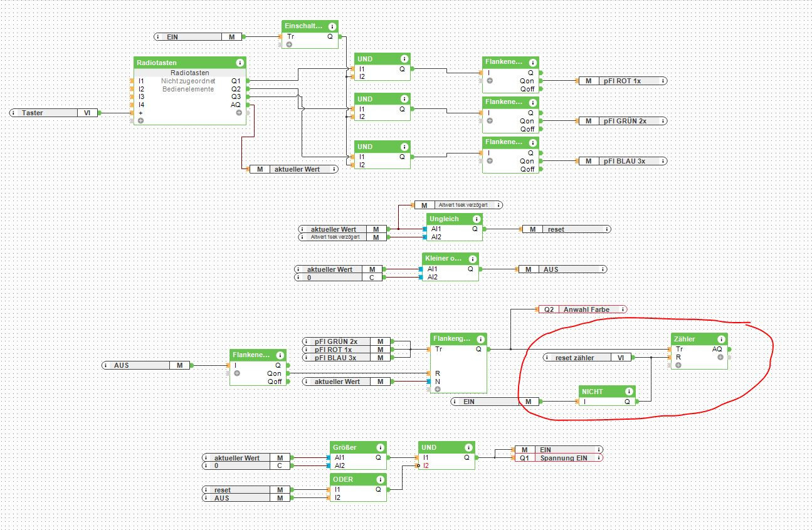Open info icon on the Radiotasten block
The height and width of the screenshot is (530, 812).
[240, 63]
